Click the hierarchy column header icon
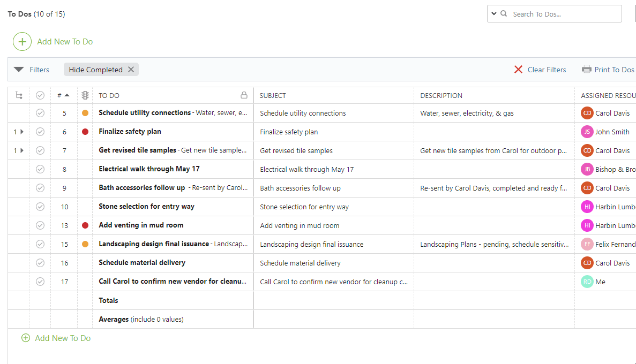This screenshot has height=364, width=636. pos(19,95)
